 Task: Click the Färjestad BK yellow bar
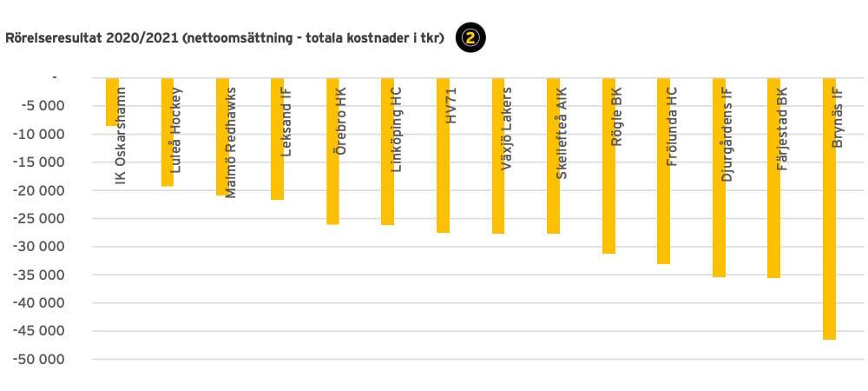point(773,178)
